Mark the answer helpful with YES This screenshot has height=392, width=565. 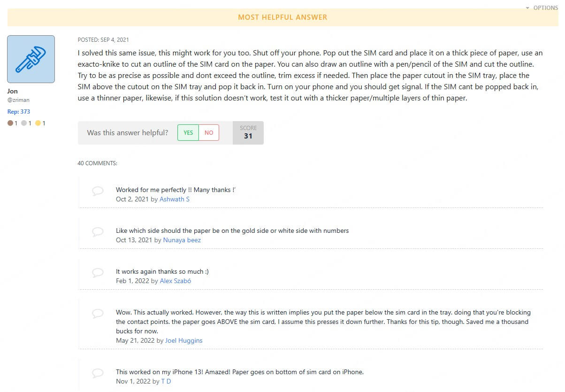(188, 132)
